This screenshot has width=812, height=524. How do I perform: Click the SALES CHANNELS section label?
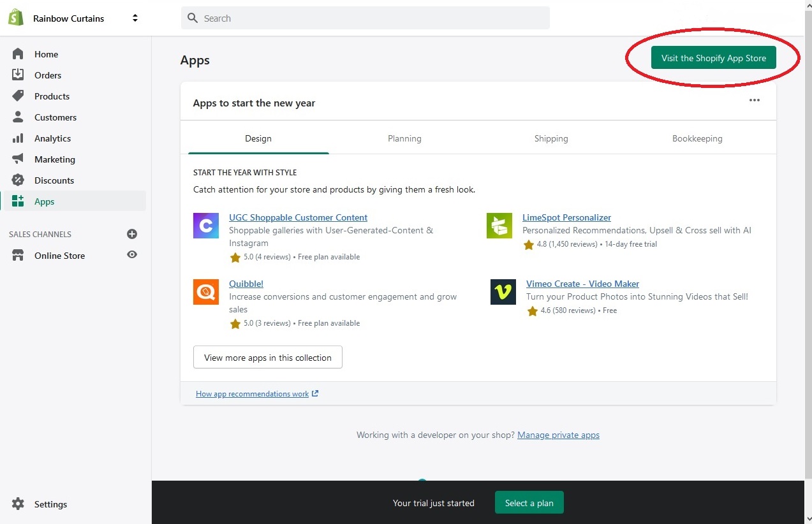(40, 234)
